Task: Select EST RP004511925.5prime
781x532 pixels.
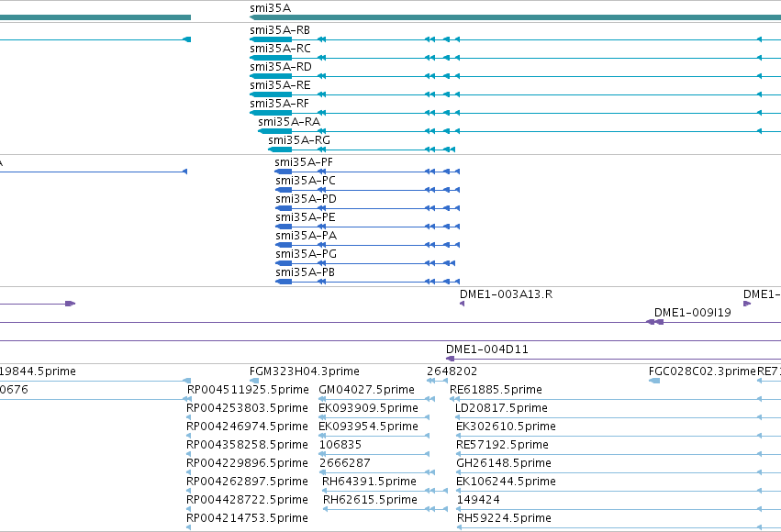Action: (x=248, y=390)
